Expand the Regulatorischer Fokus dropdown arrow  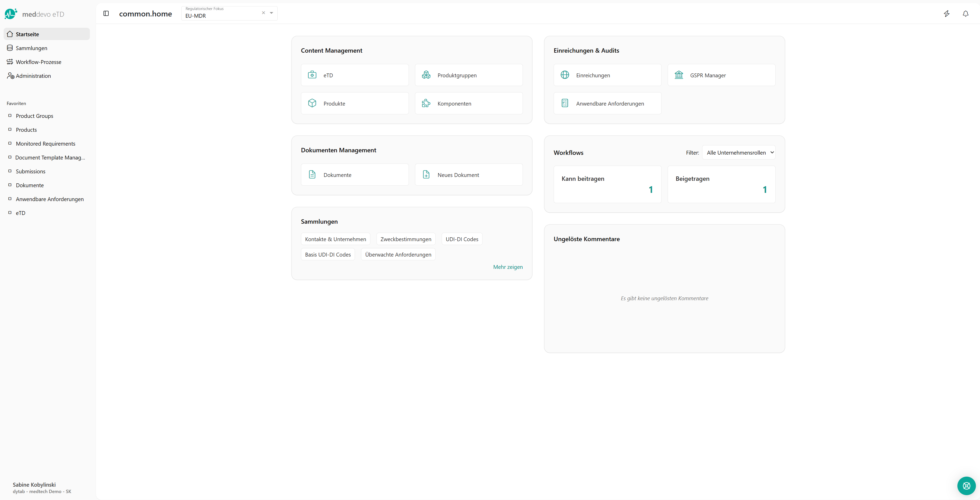click(x=272, y=13)
